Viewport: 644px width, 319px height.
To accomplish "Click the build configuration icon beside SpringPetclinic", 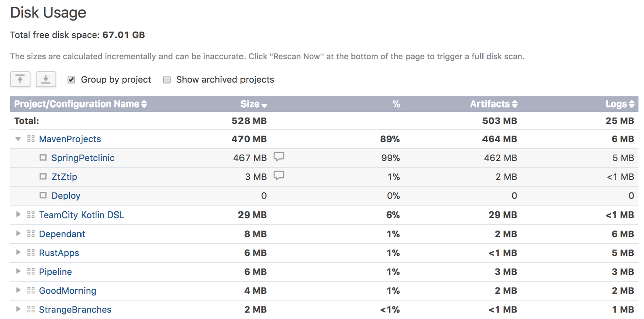I will click(43, 158).
